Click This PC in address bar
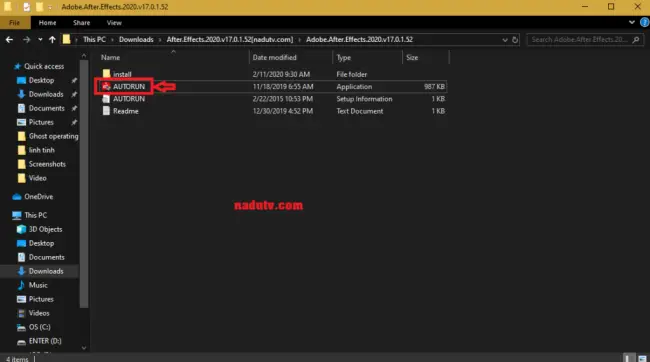The image size is (650, 362). 94,39
